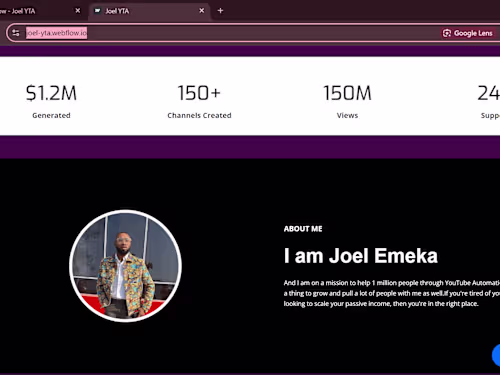The image size is (500, 375).
Task: Click the 'ABOUT ME' heading
Action: pyautogui.click(x=303, y=229)
